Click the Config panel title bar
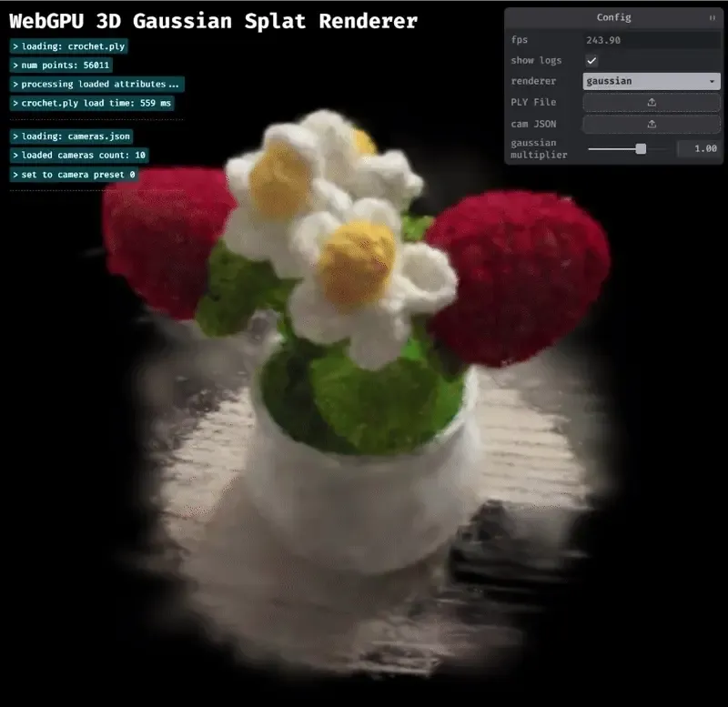 point(614,17)
